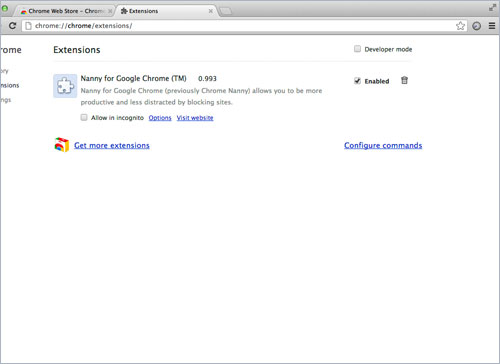
Task: Uncheck the Enabled checkbox for Nanny
Action: tap(357, 81)
